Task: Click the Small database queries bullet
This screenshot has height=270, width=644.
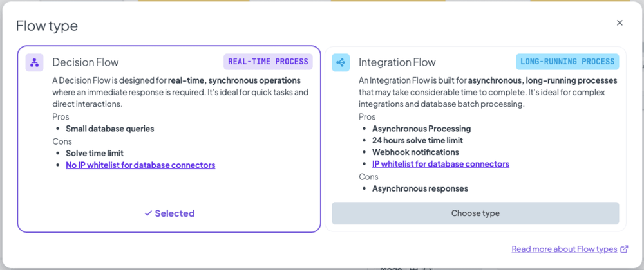Action: 110,129
